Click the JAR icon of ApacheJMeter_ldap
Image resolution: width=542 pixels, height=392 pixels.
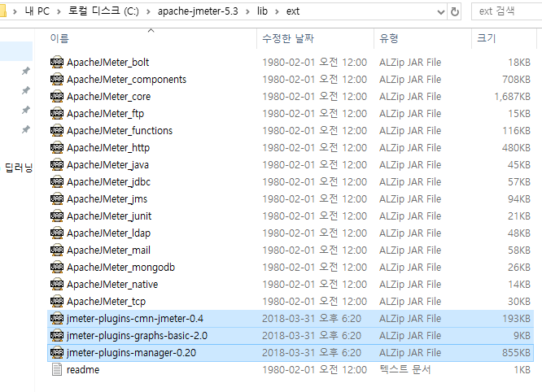pos(57,233)
